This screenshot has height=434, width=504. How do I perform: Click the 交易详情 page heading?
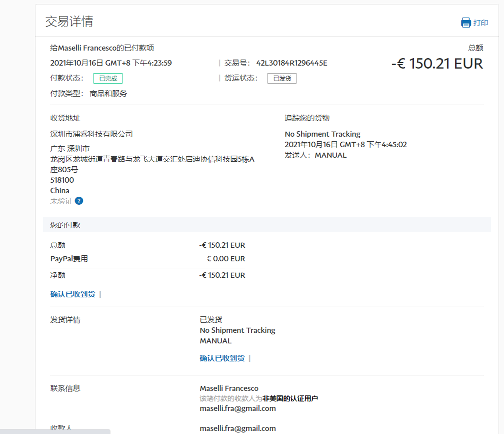[69, 22]
